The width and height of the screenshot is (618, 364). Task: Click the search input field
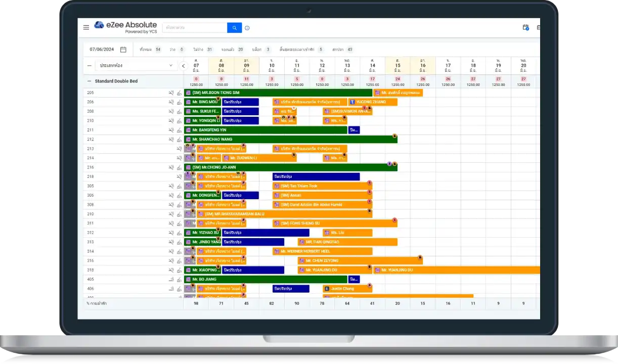coord(195,28)
